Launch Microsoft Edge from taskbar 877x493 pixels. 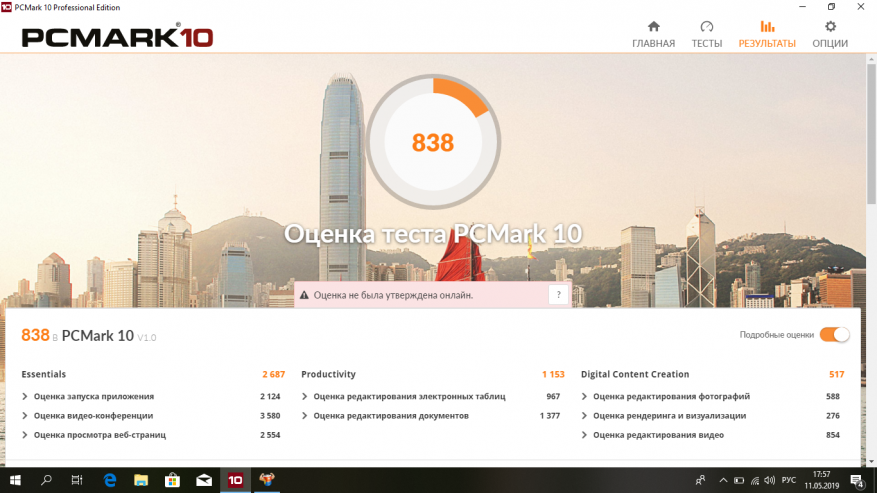tap(110, 480)
